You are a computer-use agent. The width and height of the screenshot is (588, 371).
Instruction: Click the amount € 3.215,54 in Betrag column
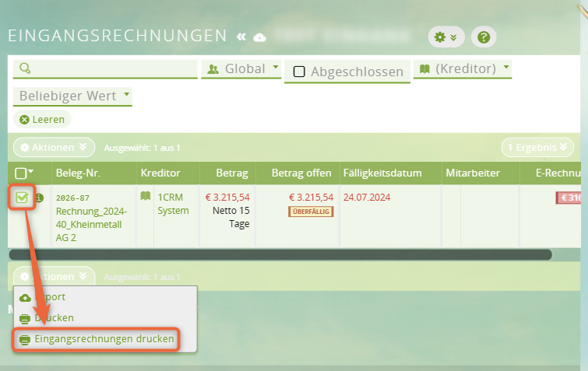point(227,198)
